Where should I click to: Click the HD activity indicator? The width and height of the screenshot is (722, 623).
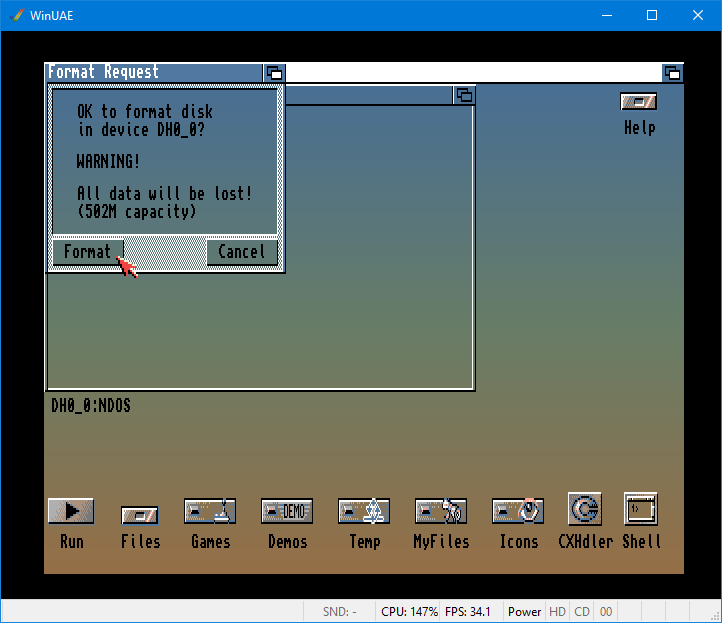557,611
